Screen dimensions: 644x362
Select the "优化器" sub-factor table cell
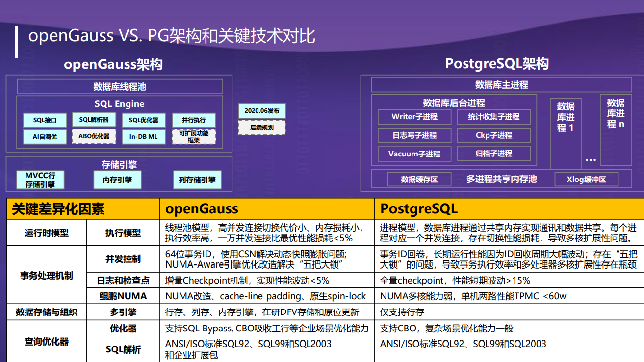tap(123, 329)
